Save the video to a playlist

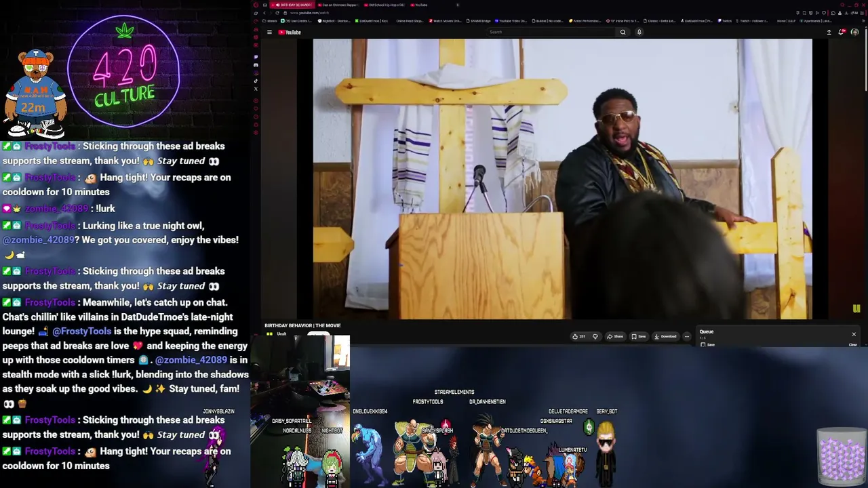(638, 336)
